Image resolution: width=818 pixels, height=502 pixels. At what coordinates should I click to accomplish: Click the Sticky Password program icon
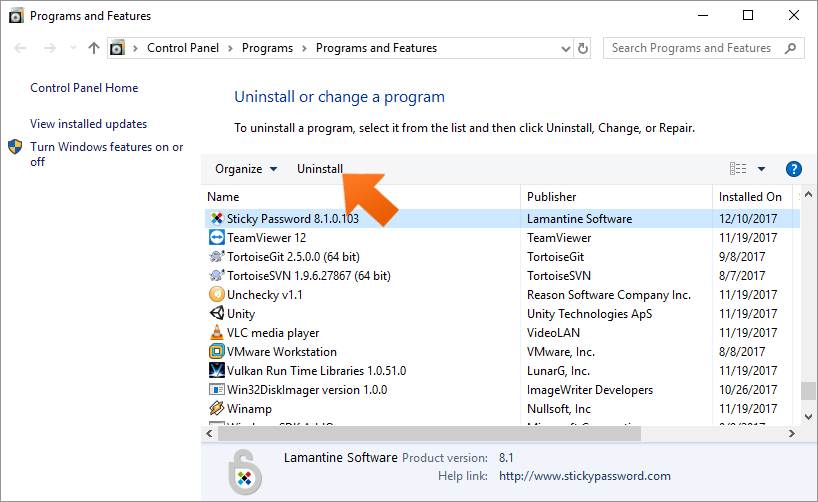(x=216, y=219)
